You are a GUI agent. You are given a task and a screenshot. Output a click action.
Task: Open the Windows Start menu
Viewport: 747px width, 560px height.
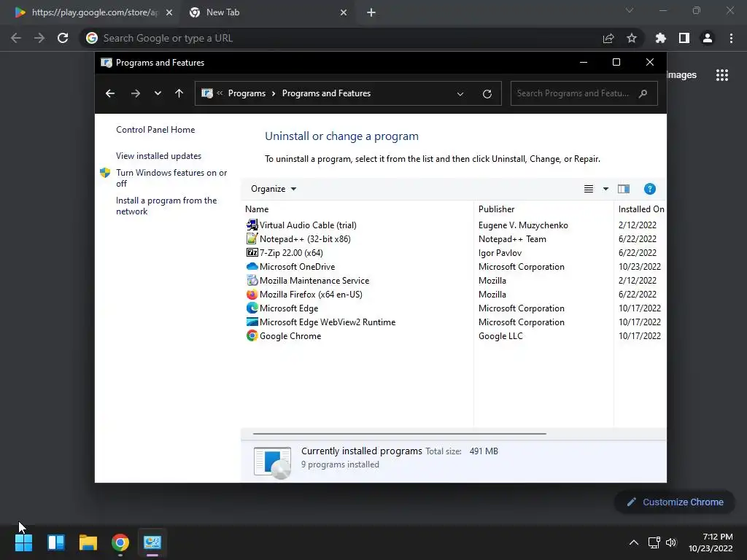tap(24, 542)
